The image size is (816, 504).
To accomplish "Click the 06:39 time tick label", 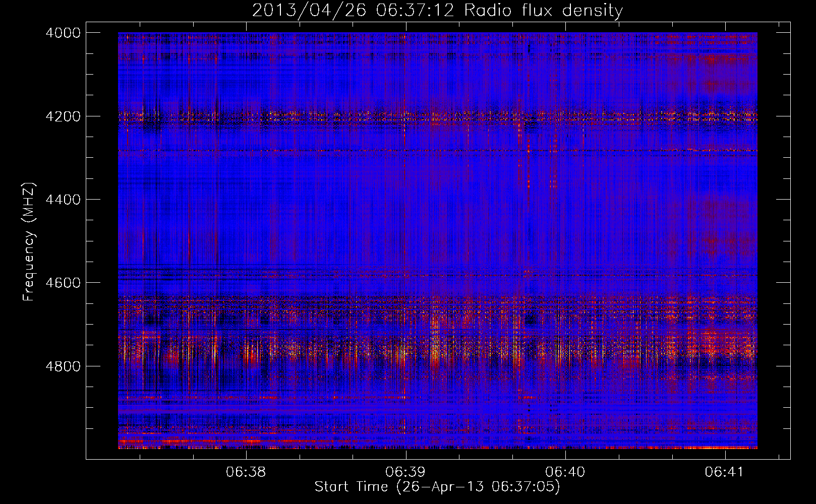I will 405,472.
